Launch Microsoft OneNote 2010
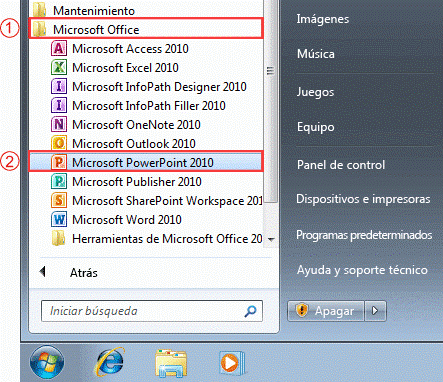The height and width of the screenshot is (382, 443). pyautogui.click(x=136, y=125)
